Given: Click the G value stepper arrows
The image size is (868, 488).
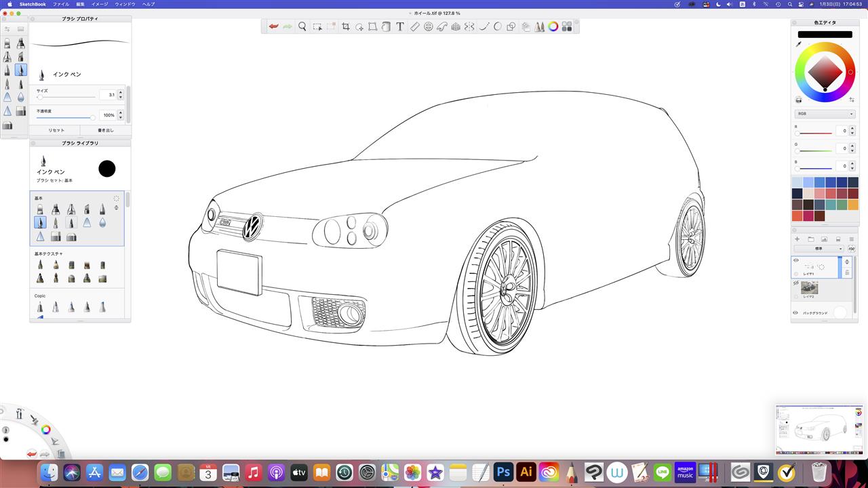Looking at the screenshot, I should pyautogui.click(x=852, y=148).
